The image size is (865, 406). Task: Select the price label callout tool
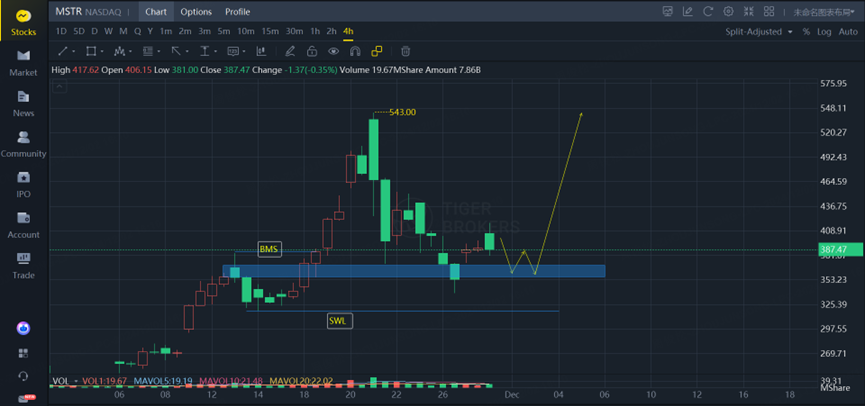tap(233, 51)
